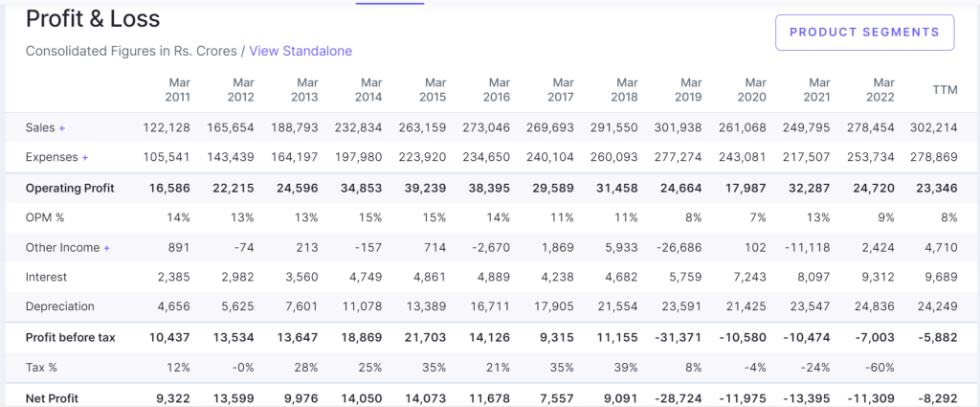Select Sales value 122,128 for Mar 2011
Screen dimensions: 980x407
(x=167, y=128)
